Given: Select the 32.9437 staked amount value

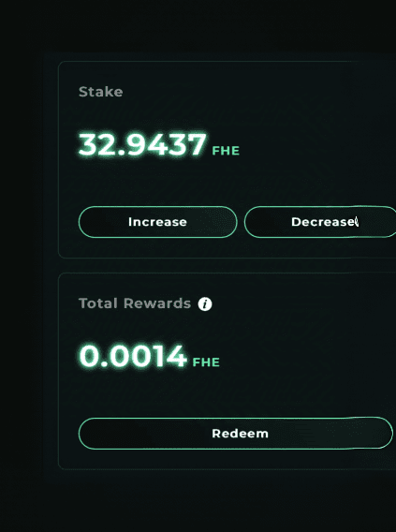Looking at the screenshot, I should 142,145.
